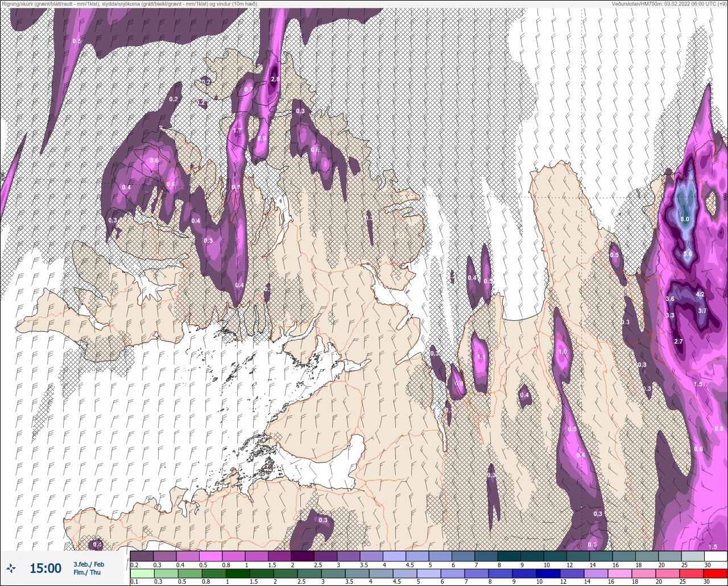
Task: Click the 1.1 precipitation value label
Action: (x=481, y=357)
